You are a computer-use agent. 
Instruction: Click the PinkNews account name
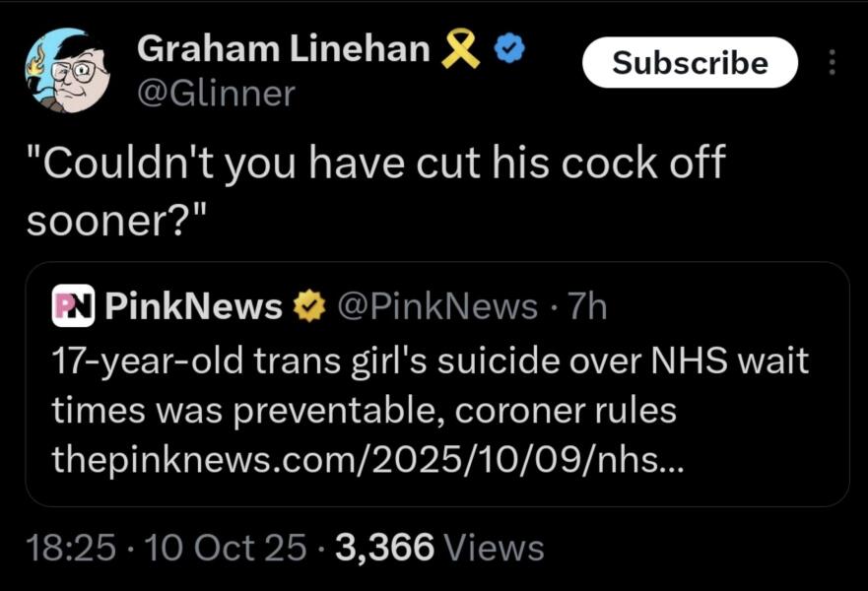tap(193, 308)
